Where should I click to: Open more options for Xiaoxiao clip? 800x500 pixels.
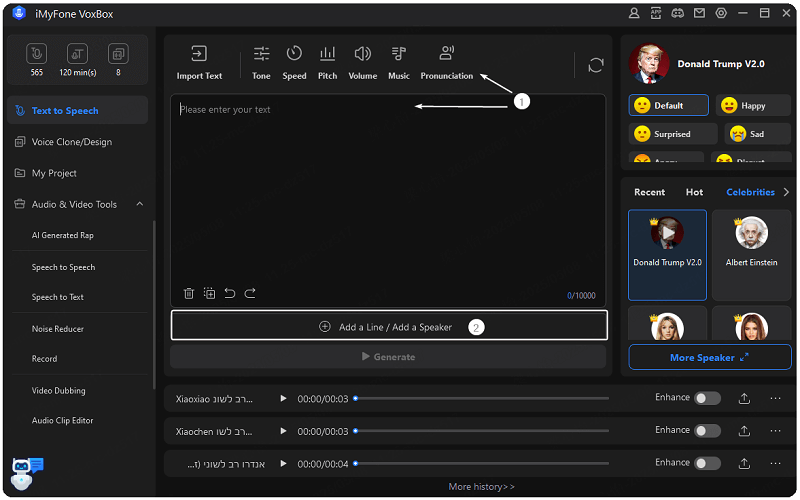pyautogui.click(x=775, y=398)
